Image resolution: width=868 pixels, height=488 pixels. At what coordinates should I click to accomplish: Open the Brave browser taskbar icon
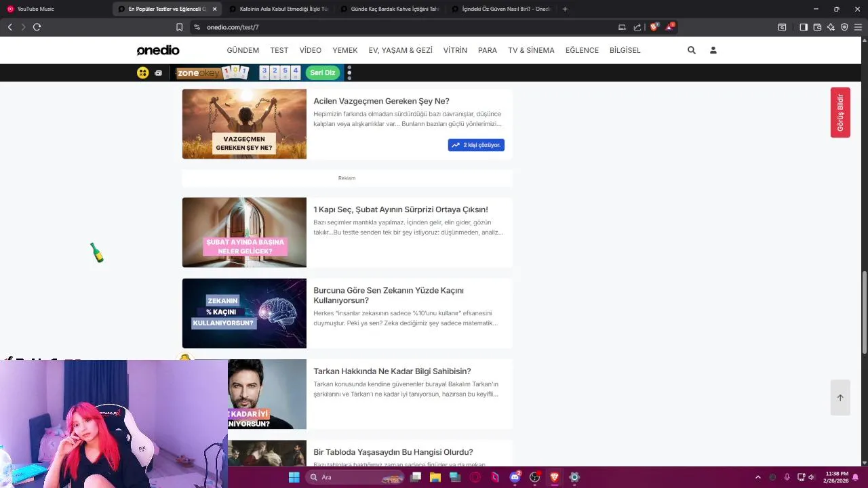pos(554,477)
